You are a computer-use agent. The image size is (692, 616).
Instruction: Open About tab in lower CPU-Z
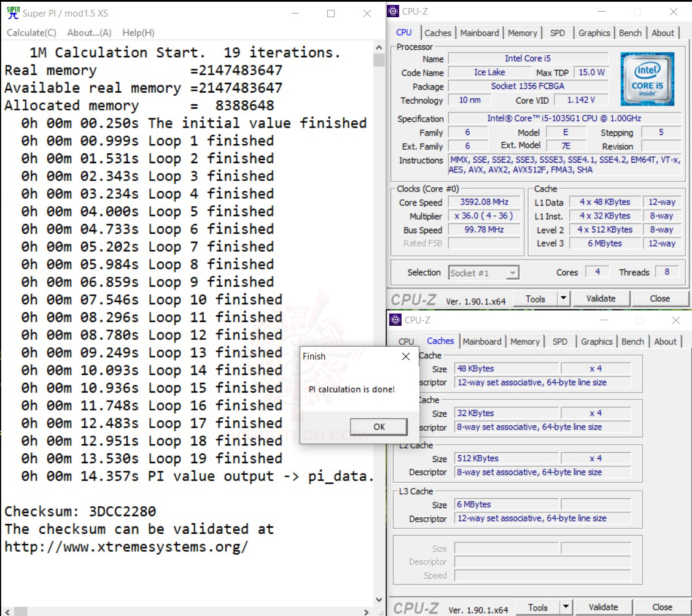[x=665, y=342]
